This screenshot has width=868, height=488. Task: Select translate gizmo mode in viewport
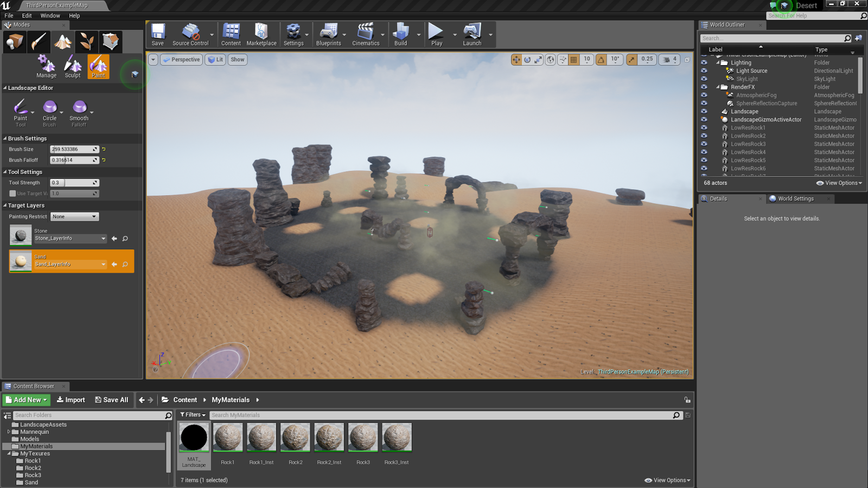[516, 60]
